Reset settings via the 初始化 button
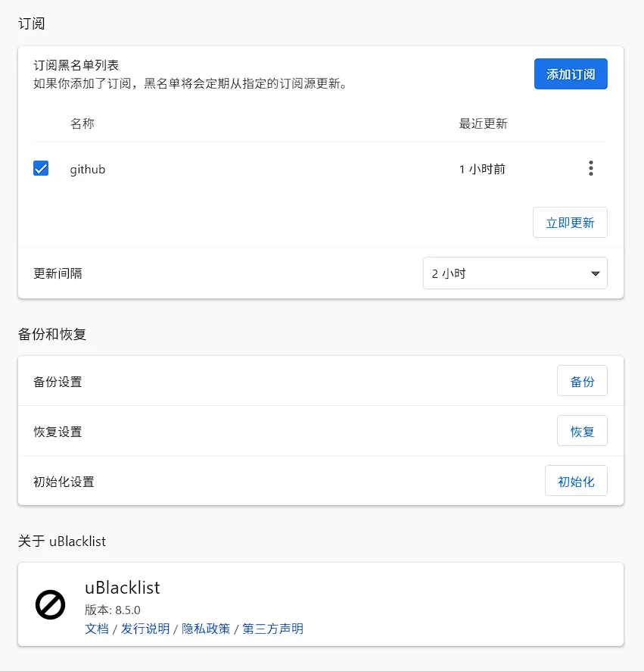The height and width of the screenshot is (671, 644). [576, 480]
